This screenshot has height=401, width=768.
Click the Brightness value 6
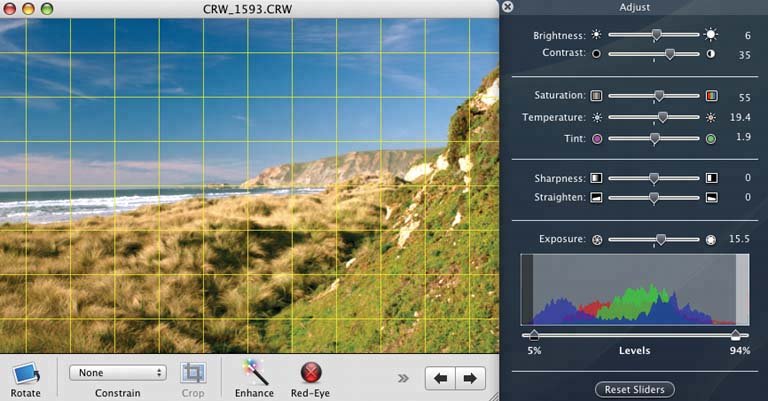click(747, 35)
